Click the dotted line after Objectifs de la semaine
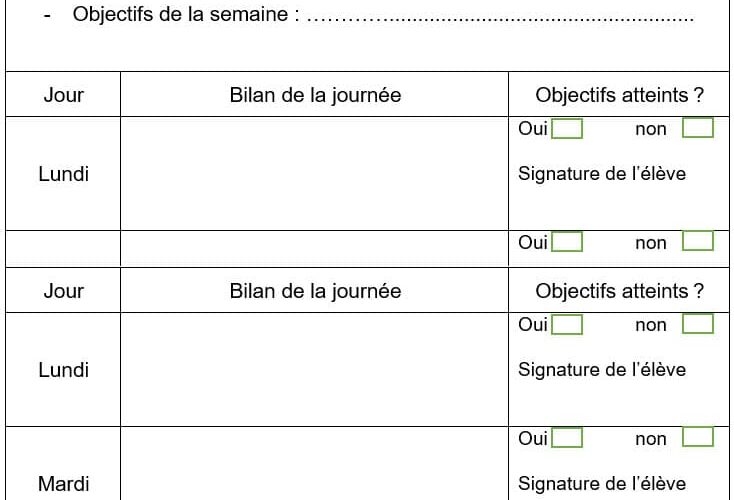This screenshot has width=734, height=500. [x=500, y=17]
